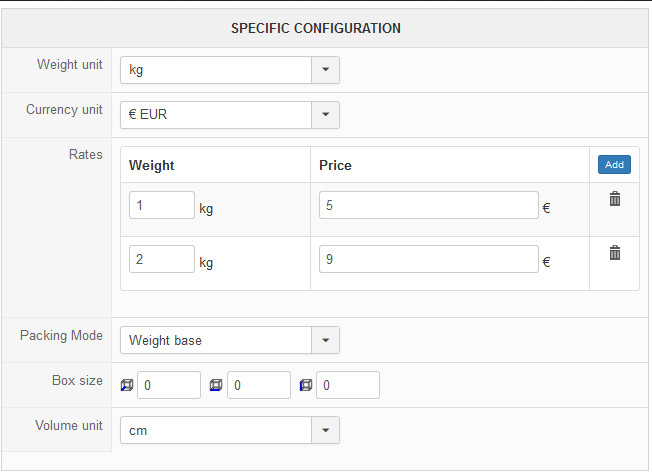652x474 pixels.
Task: Focus the second Box size input
Action: [x=259, y=385]
